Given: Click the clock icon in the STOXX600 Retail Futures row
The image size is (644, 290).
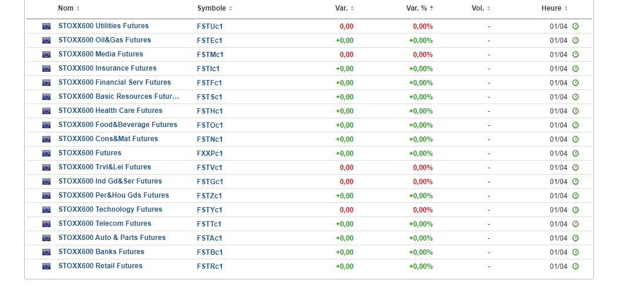Looking at the screenshot, I should click(x=576, y=266).
